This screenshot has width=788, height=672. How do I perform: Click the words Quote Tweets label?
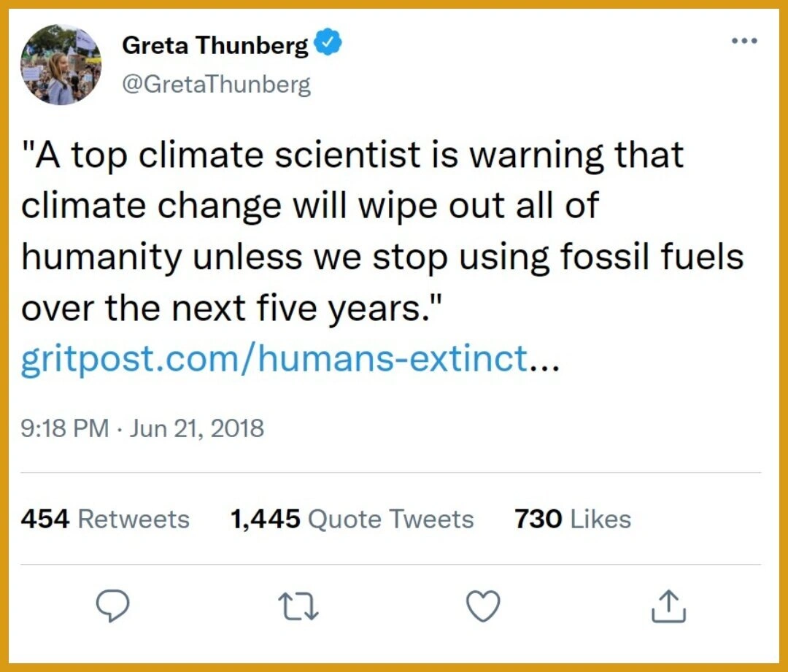click(x=390, y=519)
